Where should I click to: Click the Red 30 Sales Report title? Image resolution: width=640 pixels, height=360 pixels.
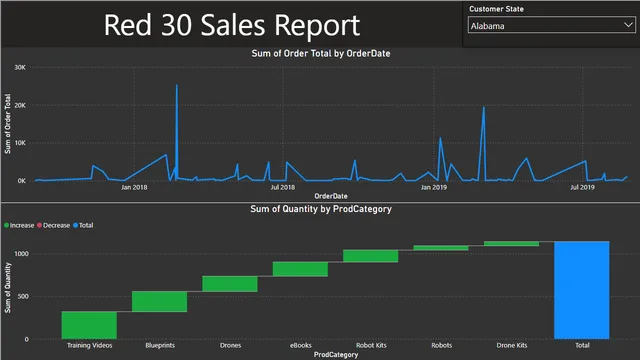coord(232,25)
